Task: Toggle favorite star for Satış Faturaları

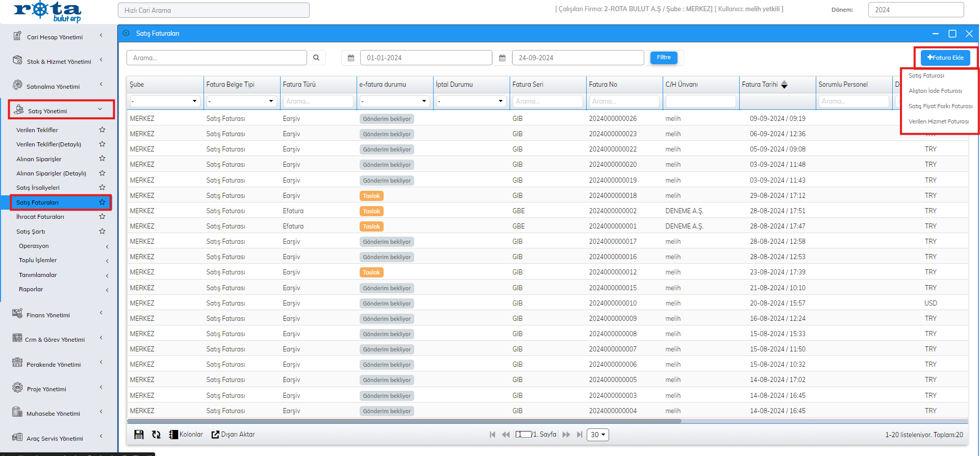Action: pyautogui.click(x=102, y=202)
